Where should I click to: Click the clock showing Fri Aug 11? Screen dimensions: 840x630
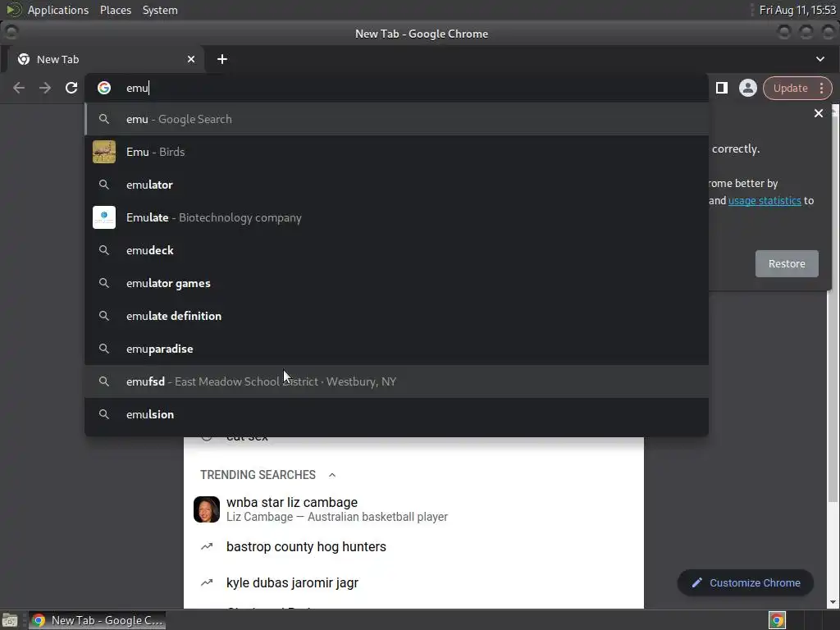click(797, 10)
